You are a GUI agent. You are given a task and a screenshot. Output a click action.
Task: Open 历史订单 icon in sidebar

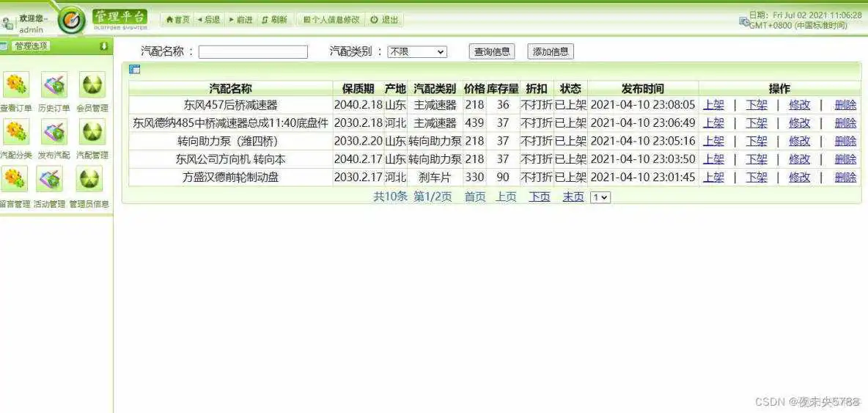[x=54, y=84]
